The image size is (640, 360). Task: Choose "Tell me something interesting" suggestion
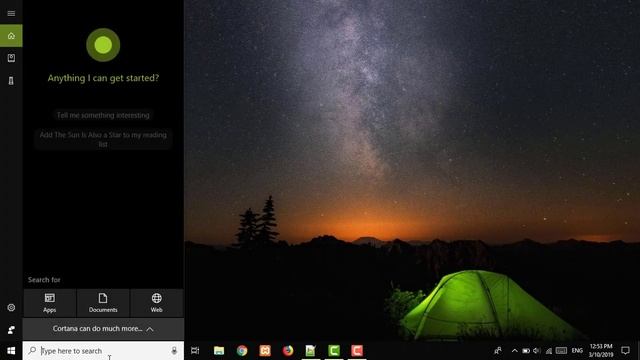pos(103,116)
